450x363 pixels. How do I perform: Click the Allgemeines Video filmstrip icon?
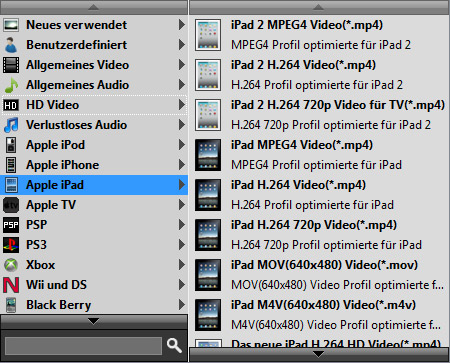point(11,65)
